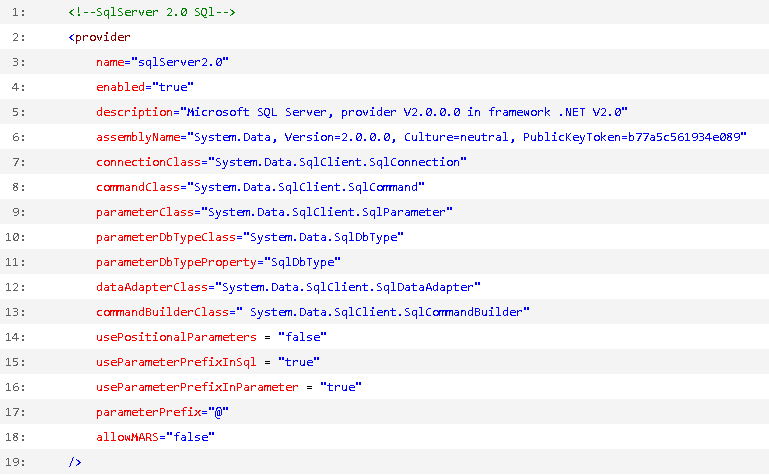Click the dataAdapterClass attribute line
769x475 pixels.
coord(288,287)
